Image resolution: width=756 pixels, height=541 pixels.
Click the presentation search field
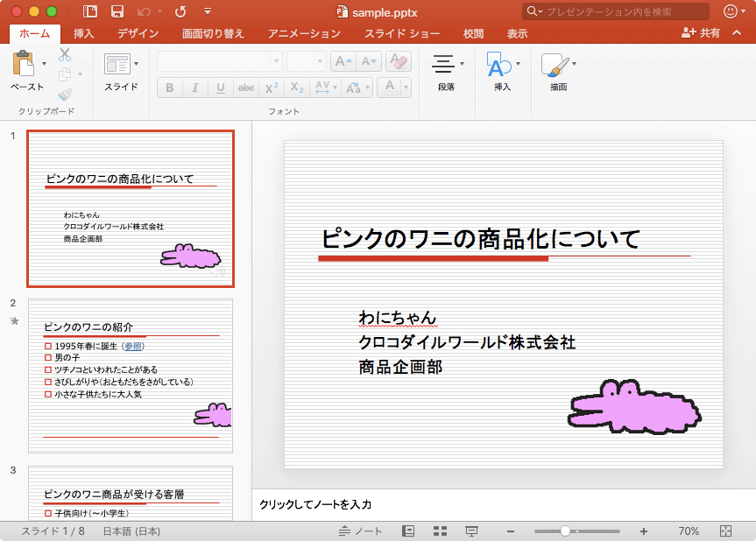tap(616, 11)
